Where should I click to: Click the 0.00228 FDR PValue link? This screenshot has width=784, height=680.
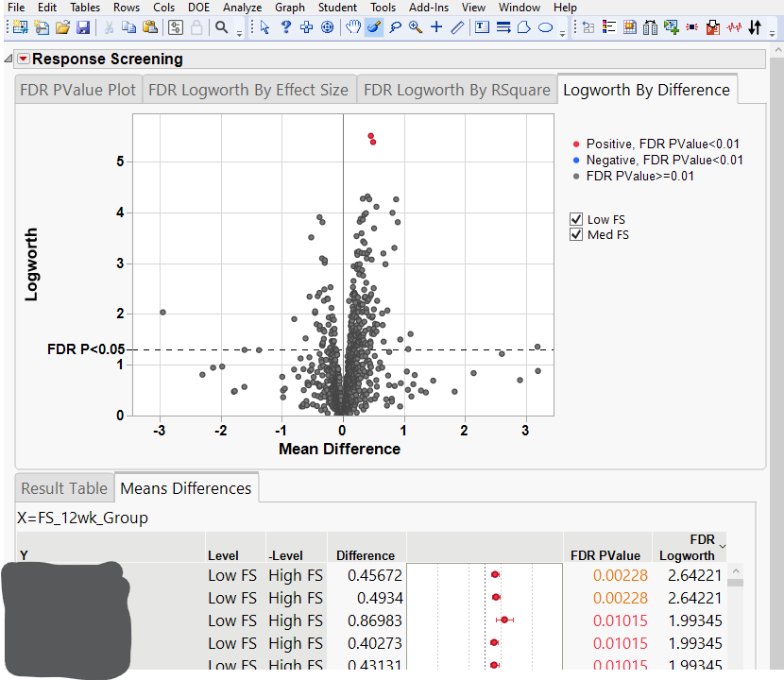(621, 573)
